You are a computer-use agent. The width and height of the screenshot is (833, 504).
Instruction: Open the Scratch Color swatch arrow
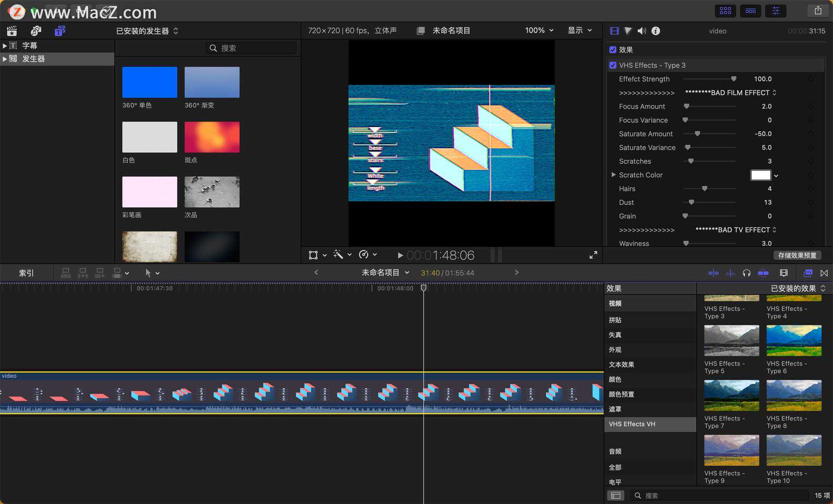(x=776, y=176)
